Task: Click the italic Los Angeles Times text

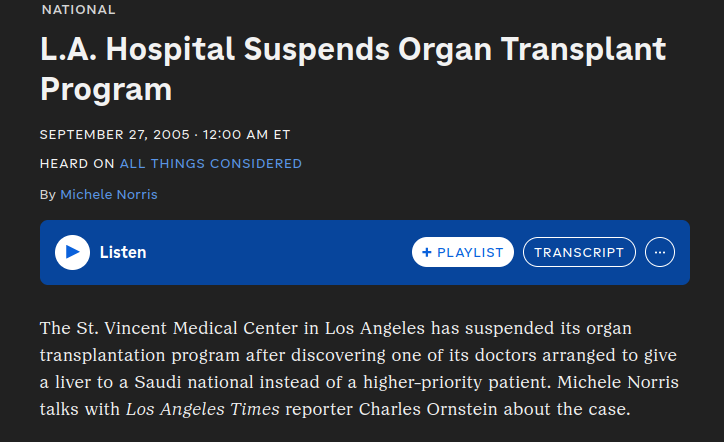Action: tap(203, 409)
